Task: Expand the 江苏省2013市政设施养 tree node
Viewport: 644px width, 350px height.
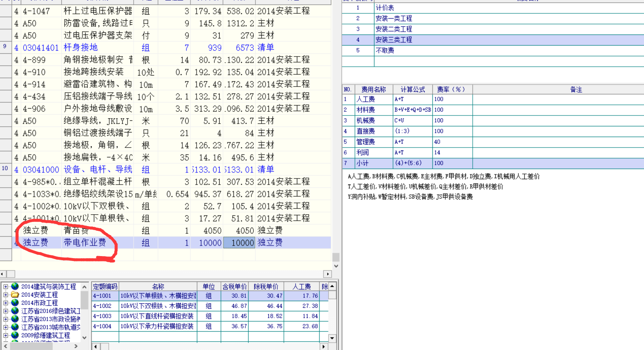Action: 6,319
